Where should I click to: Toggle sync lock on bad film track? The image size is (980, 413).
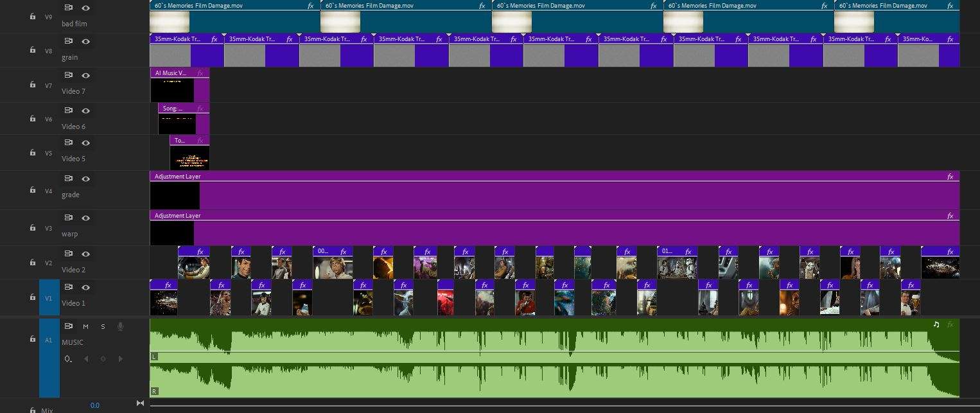tap(69, 8)
